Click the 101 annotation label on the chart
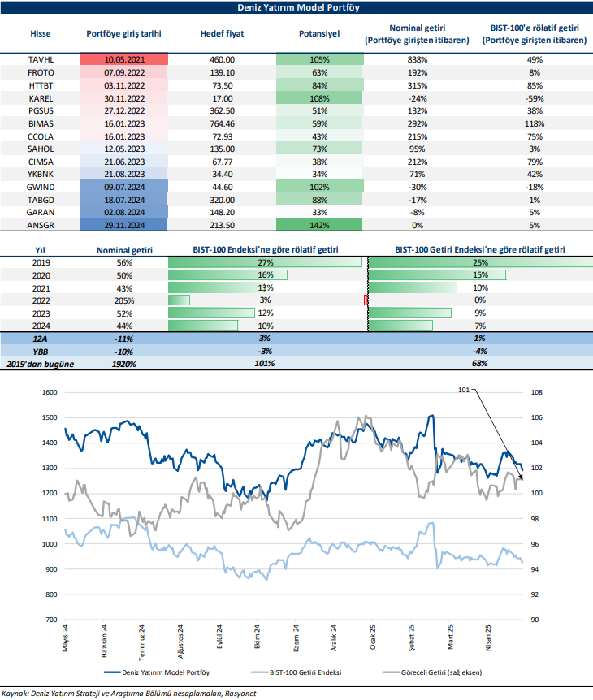 tap(465, 391)
